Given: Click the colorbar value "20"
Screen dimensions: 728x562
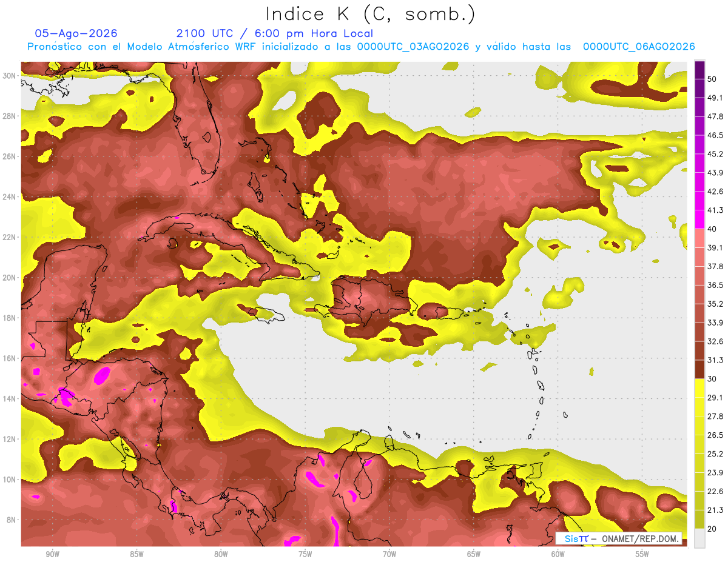Looking at the screenshot, I should 712,529.
